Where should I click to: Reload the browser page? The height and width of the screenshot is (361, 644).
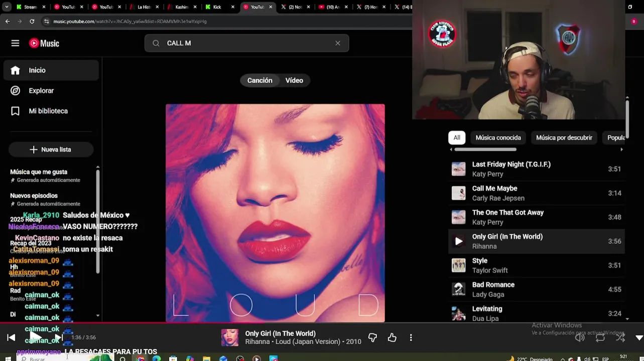[32, 21]
